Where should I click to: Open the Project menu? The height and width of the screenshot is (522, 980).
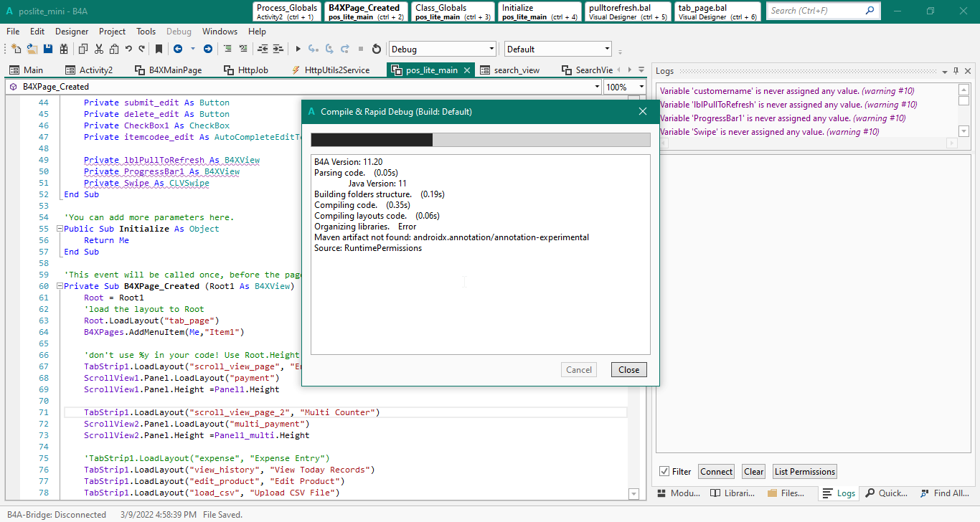(112, 32)
